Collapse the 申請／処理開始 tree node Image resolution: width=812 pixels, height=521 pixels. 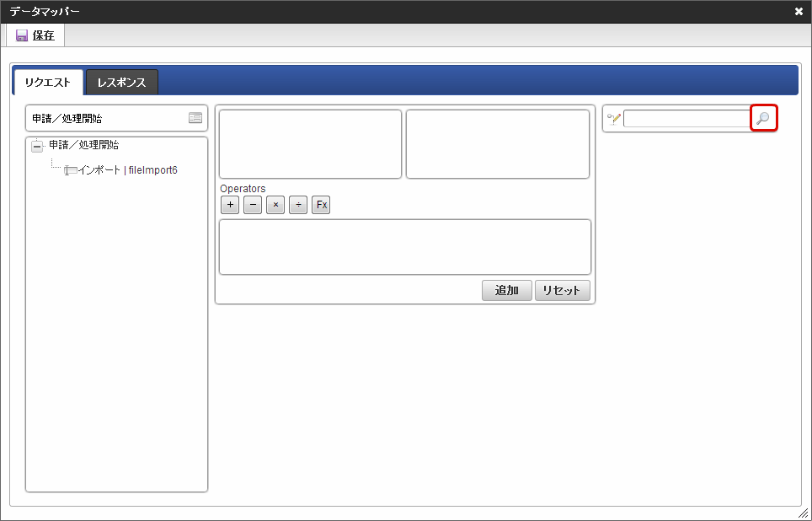[x=37, y=147]
